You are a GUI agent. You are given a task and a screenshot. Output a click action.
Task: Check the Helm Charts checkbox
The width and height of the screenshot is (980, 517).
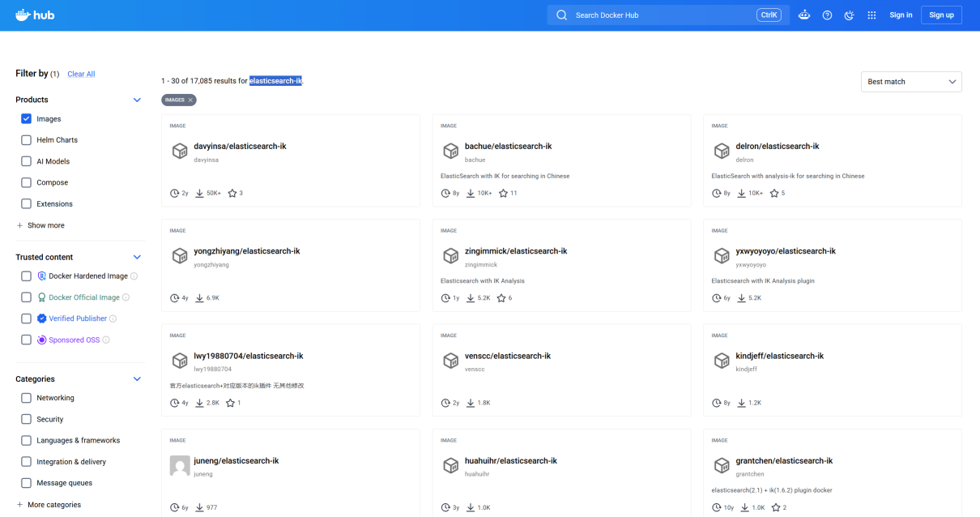coord(26,140)
